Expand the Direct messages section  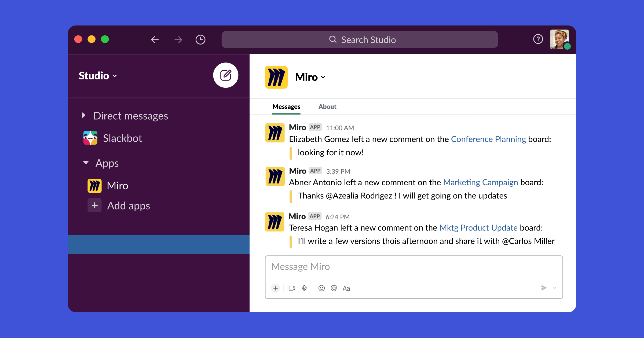pos(83,115)
